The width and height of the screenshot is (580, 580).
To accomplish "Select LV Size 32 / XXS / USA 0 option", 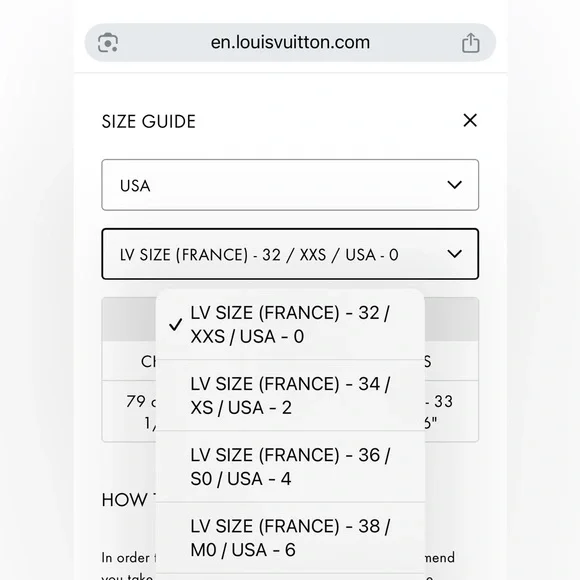I will [290, 324].
